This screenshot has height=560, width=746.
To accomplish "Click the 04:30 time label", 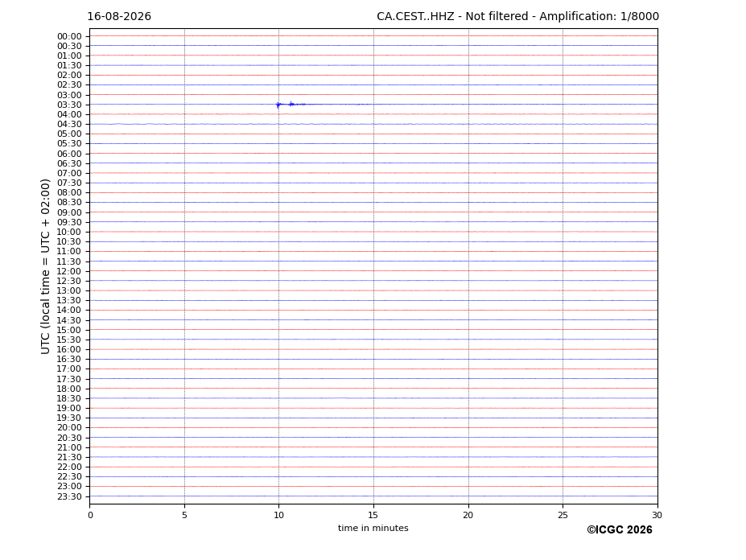I will pyautogui.click(x=69, y=124).
